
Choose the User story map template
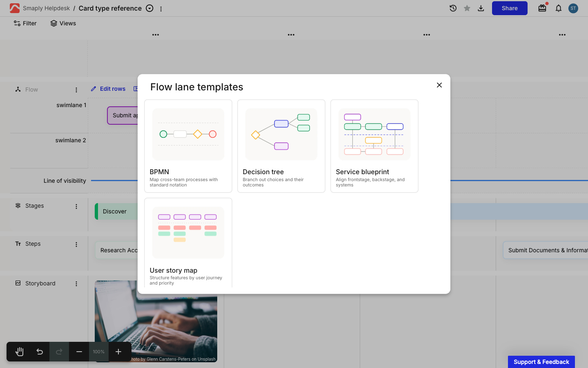click(188, 243)
